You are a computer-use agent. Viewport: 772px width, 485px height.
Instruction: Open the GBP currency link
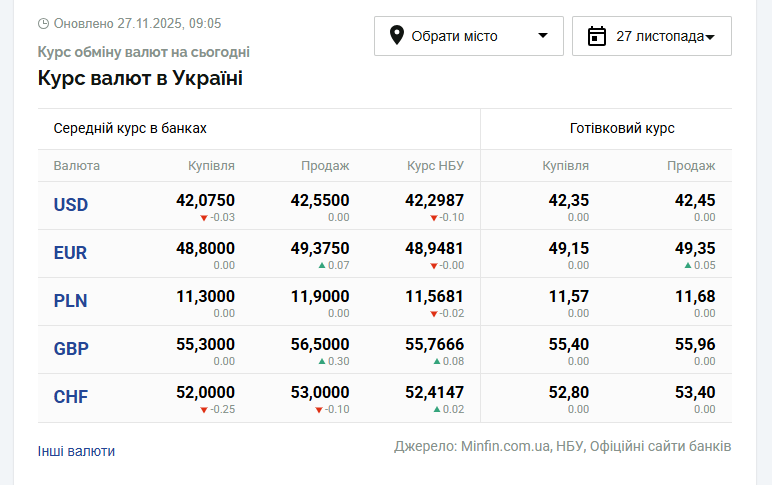coord(71,349)
